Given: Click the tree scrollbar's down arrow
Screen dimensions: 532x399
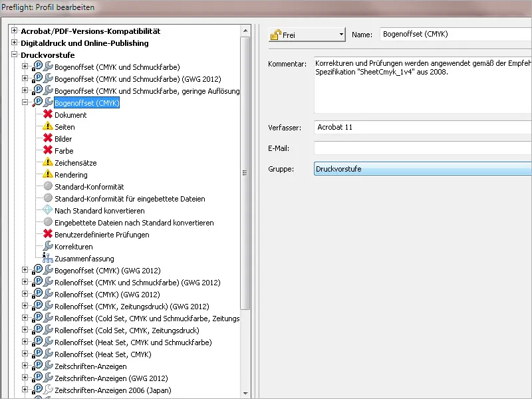Looking at the screenshot, I should click(x=247, y=393).
